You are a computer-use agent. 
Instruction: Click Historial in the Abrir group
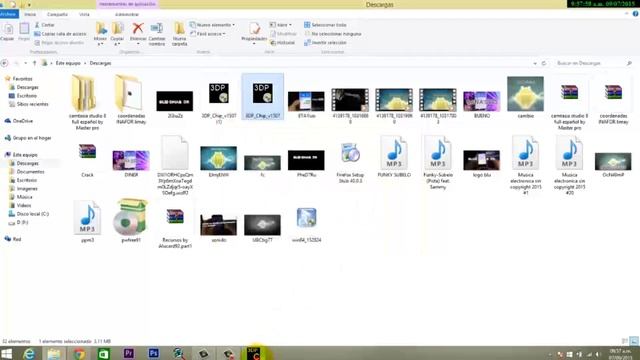tap(282, 42)
